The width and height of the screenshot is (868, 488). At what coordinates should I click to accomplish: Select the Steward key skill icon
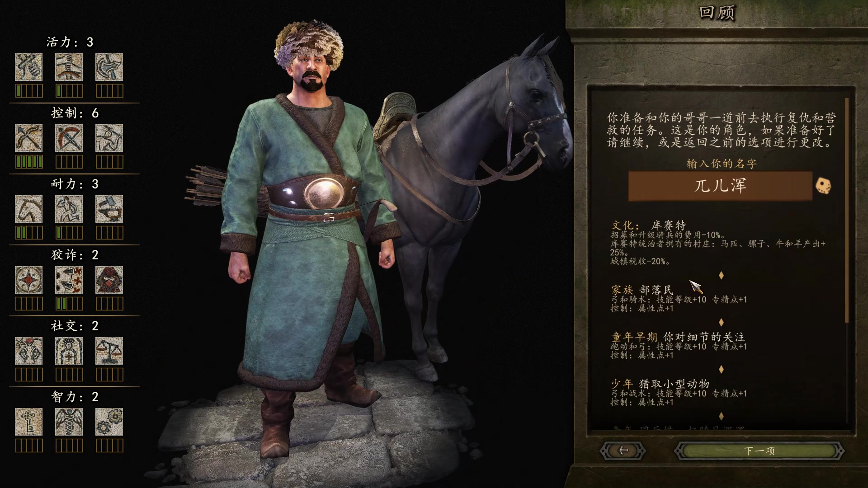28,422
